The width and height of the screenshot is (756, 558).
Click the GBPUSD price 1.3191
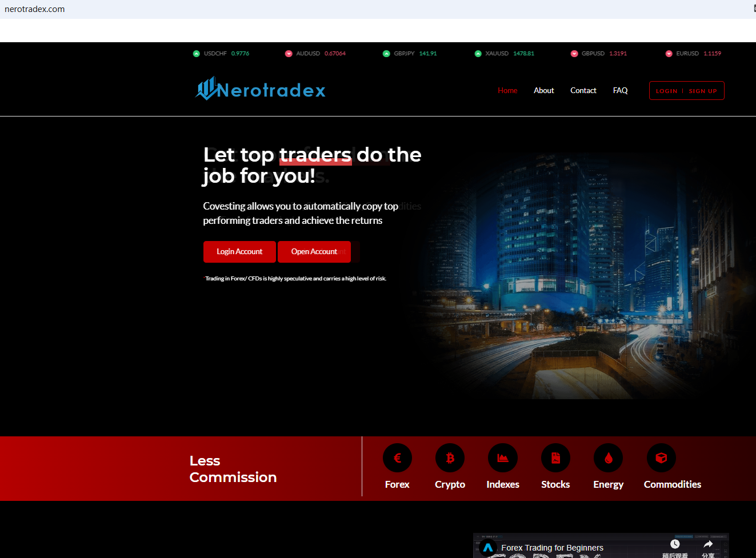(618, 54)
